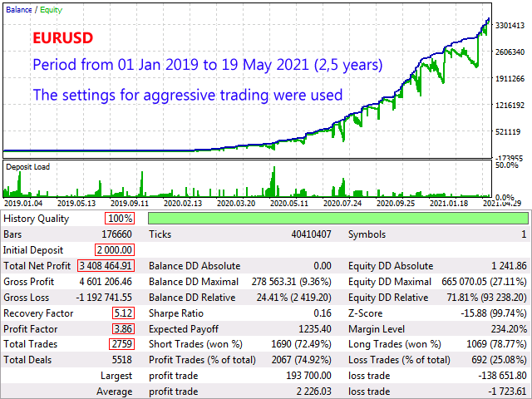Click the 2020.02.13 date axis label
This screenshot has width=532, height=399.
[183, 203]
